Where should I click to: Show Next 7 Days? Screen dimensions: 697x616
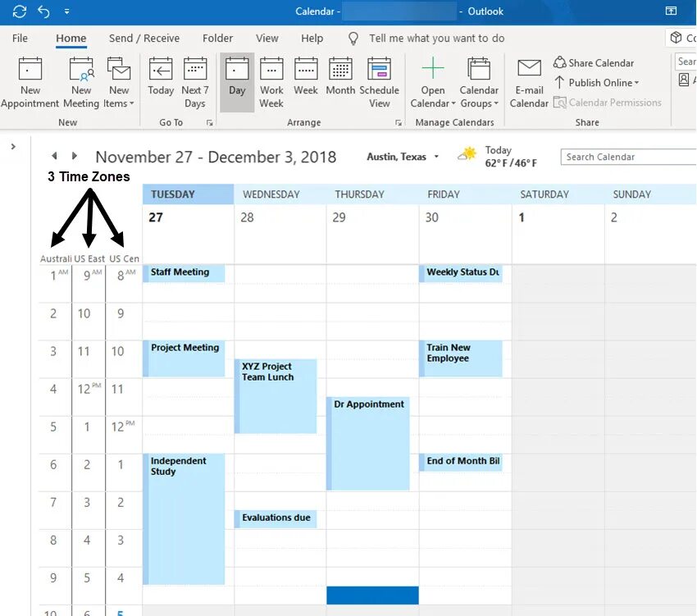194,83
